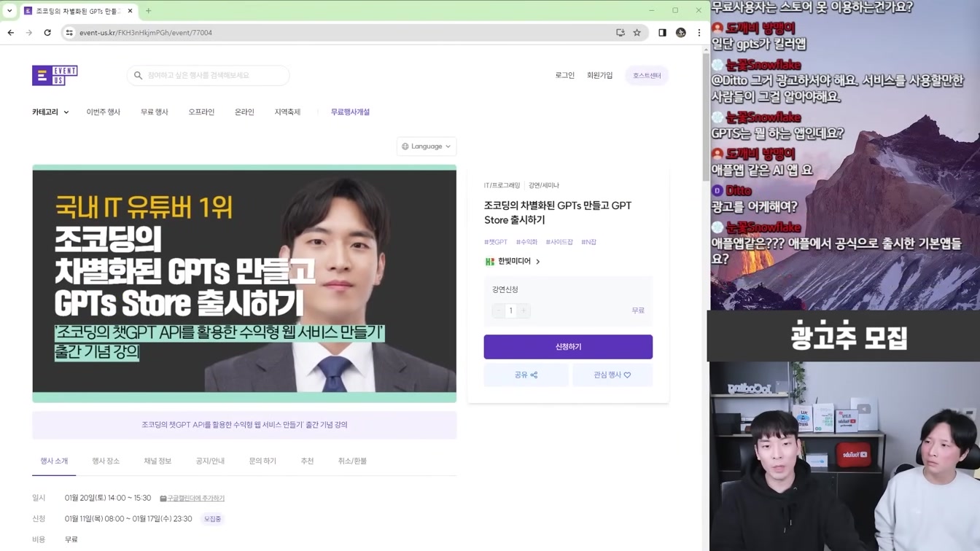Open a new browser tab

click(x=148, y=11)
